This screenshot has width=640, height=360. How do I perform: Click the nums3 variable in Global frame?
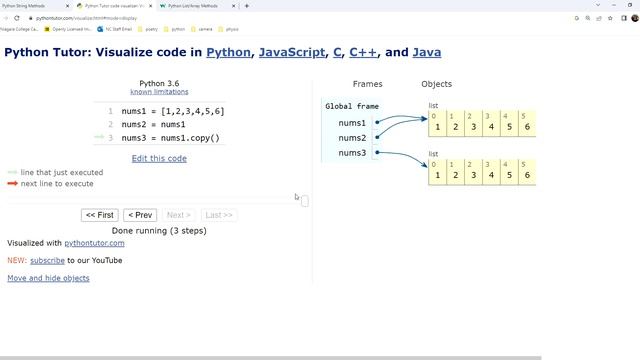tap(352, 153)
